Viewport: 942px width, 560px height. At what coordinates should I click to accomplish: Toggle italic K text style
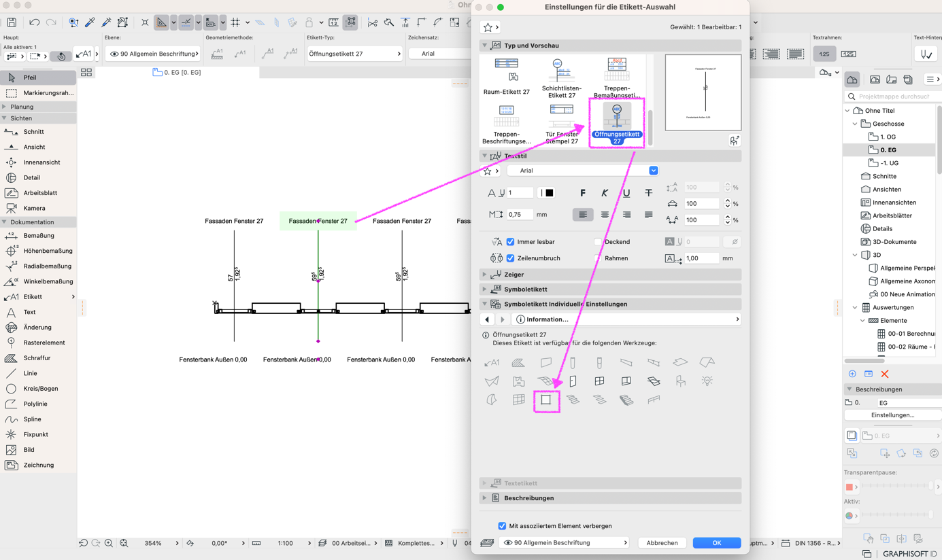[604, 193]
